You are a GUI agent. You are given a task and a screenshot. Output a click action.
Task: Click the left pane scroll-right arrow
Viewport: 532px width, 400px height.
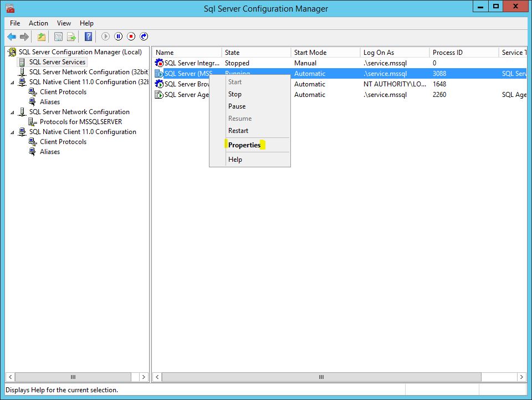pos(144,377)
